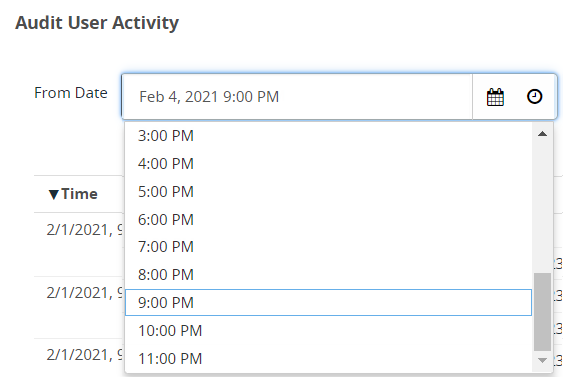Choose 10:00 PM from time options
The width and height of the screenshot is (563, 377).
pos(328,331)
